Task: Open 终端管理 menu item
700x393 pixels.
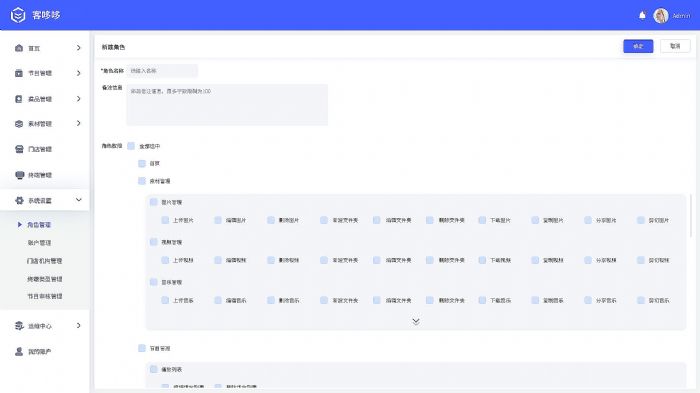Action: 40,175
